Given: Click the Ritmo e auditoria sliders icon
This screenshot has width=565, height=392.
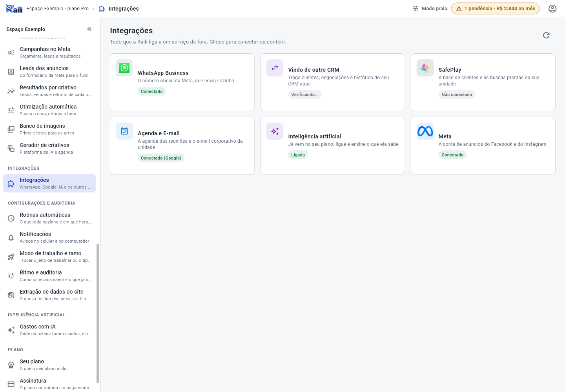Looking at the screenshot, I should (x=11, y=276).
